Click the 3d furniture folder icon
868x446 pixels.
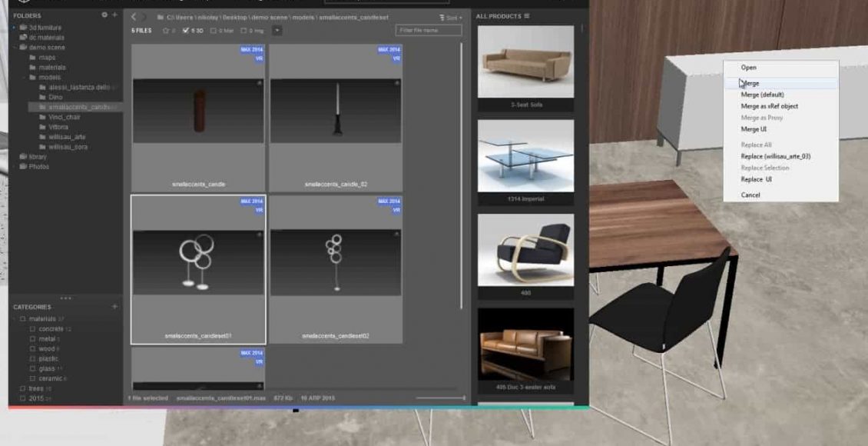pyautogui.click(x=23, y=27)
